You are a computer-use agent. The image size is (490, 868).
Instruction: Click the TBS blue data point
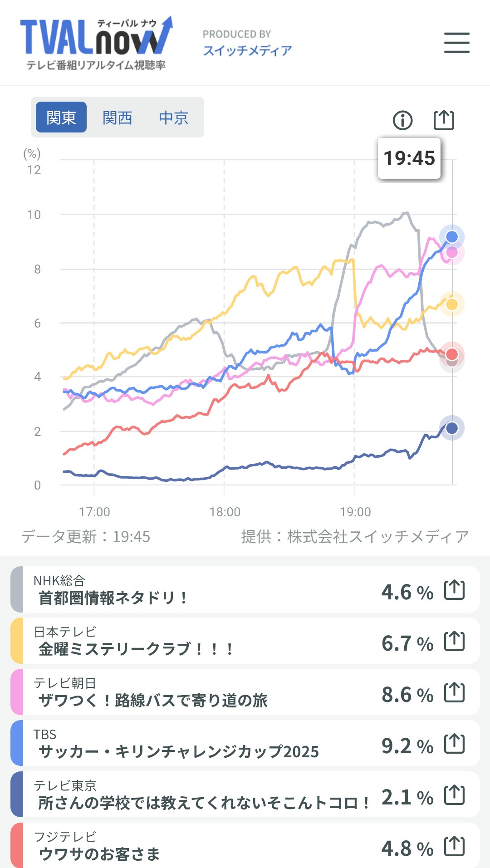(452, 237)
